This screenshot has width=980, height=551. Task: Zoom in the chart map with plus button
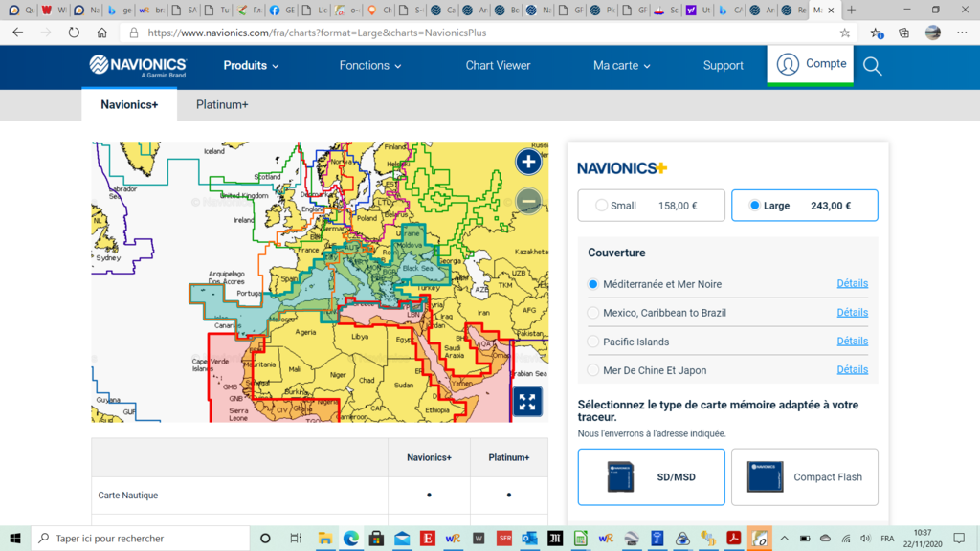(528, 162)
